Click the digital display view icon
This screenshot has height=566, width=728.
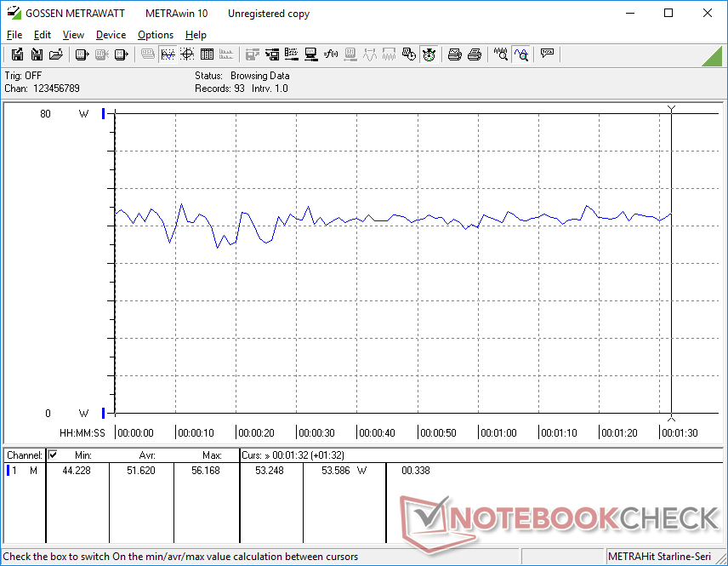click(148, 54)
